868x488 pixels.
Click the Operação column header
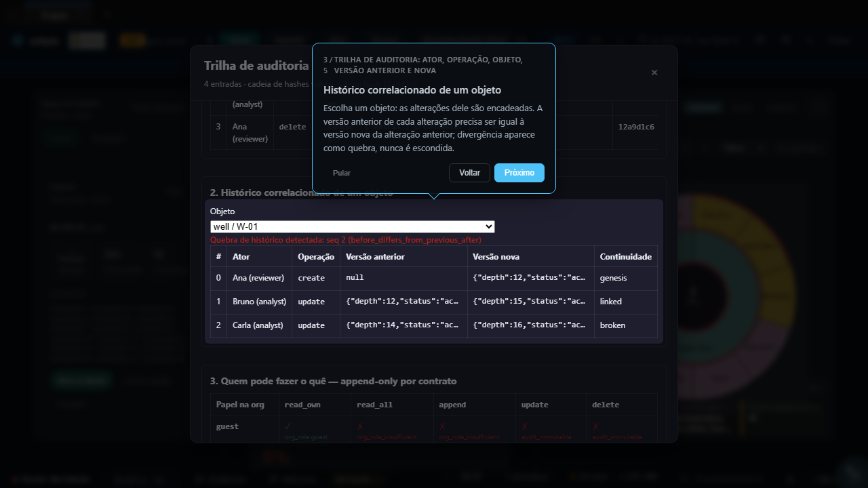click(x=316, y=257)
